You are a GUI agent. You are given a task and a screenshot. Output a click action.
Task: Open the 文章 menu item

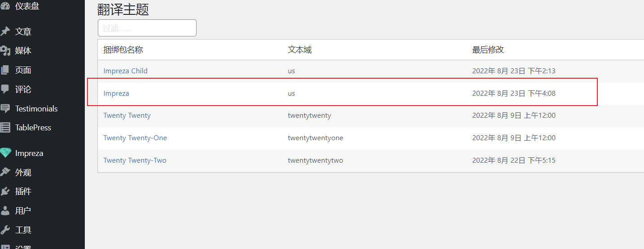coord(23,31)
